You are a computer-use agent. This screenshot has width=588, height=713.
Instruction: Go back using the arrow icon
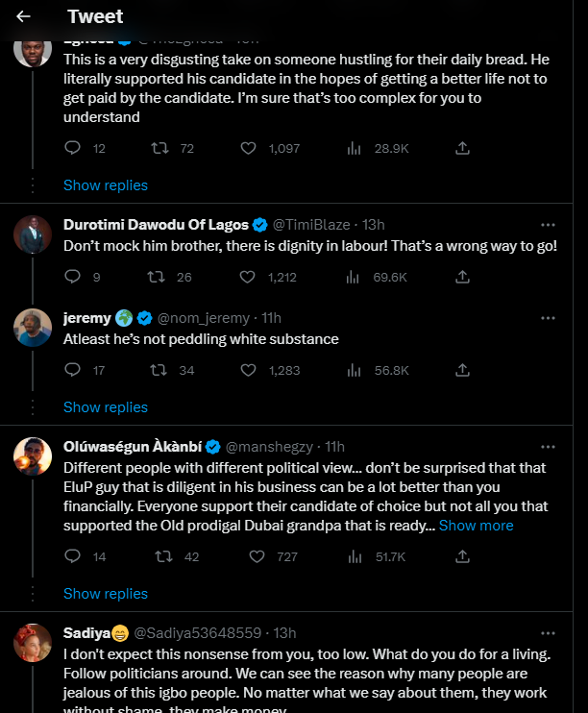[24, 16]
